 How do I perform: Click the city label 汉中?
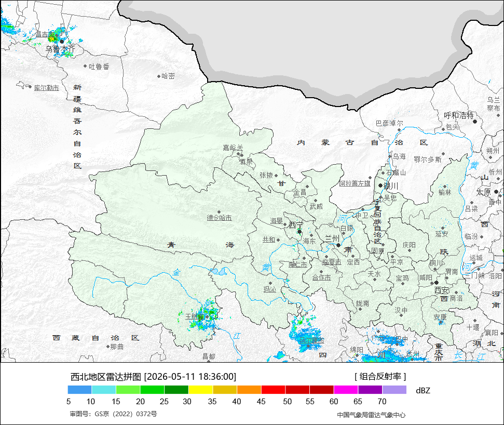pos(401,310)
